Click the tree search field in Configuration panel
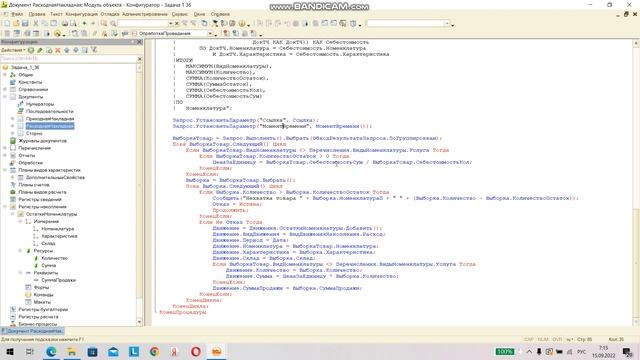The width and height of the screenshot is (640, 360). pos(69,59)
